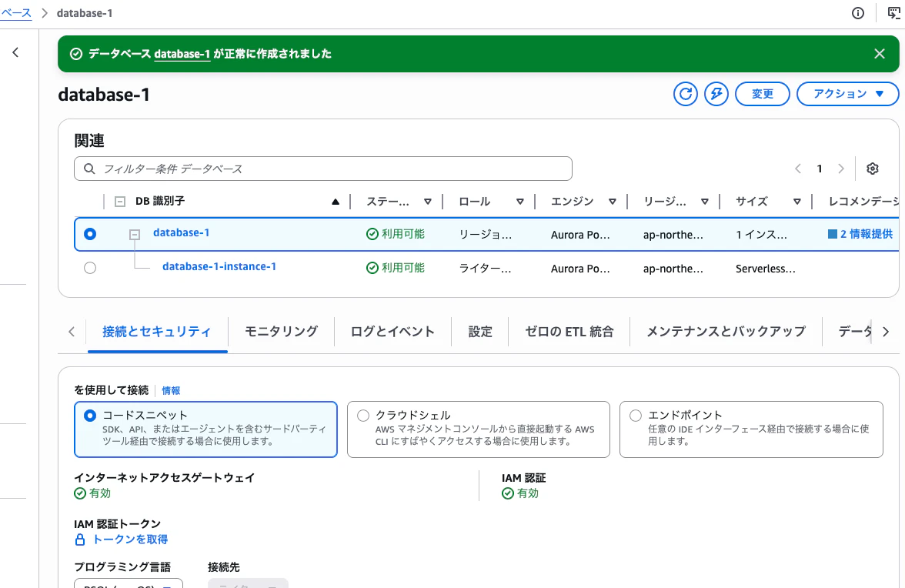Collapse the left navigation panel arrow
The height and width of the screenshot is (588, 905).
15,52
